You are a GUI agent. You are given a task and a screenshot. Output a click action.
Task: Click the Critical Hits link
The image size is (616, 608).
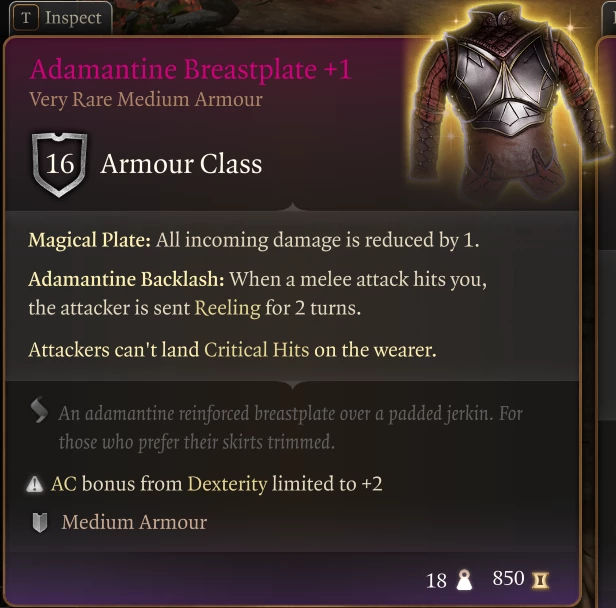pos(257,350)
